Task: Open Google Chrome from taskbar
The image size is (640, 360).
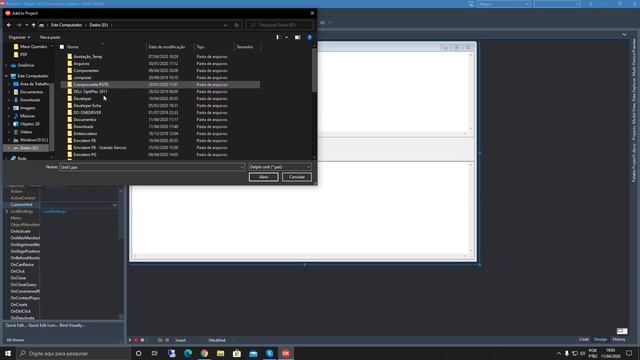Action: click(204, 353)
